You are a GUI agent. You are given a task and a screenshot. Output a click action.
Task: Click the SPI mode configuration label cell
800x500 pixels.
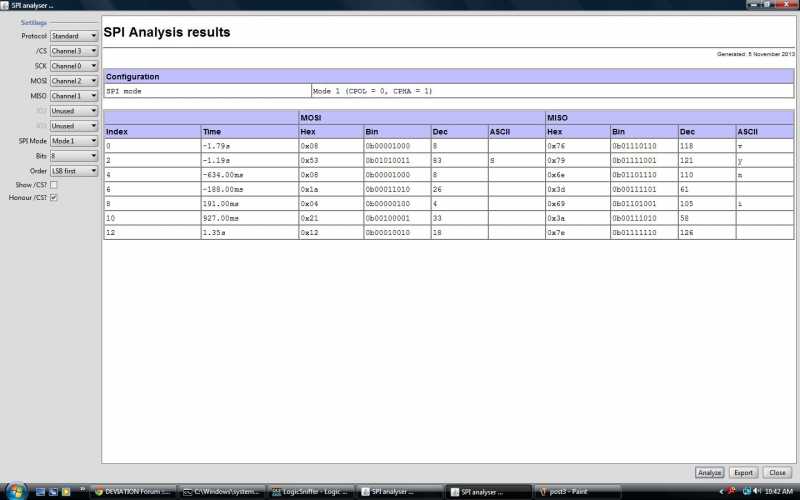point(207,91)
